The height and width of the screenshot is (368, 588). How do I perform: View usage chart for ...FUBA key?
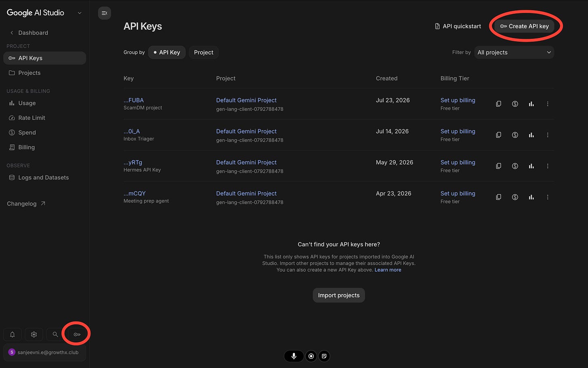(531, 104)
